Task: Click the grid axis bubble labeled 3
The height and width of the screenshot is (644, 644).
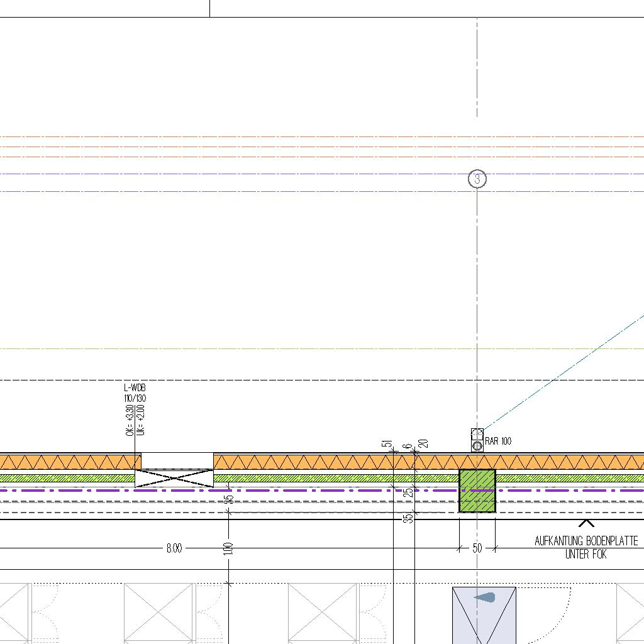Action: point(477,179)
